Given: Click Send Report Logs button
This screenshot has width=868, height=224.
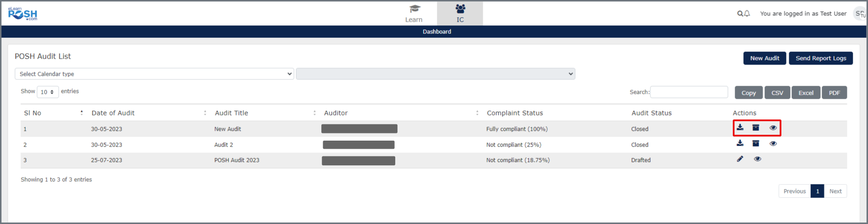Looking at the screenshot, I should (x=821, y=58).
